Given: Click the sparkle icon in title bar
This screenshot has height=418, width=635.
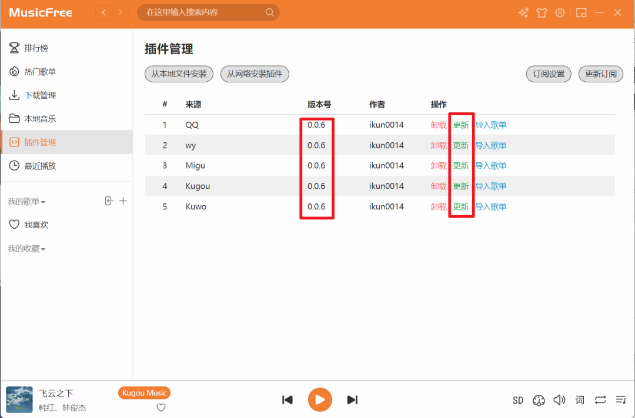Looking at the screenshot, I should pyautogui.click(x=522, y=13).
